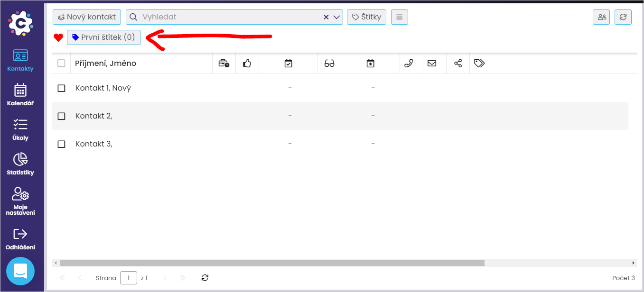Click the horizontal scrollbar under the table

click(271, 263)
